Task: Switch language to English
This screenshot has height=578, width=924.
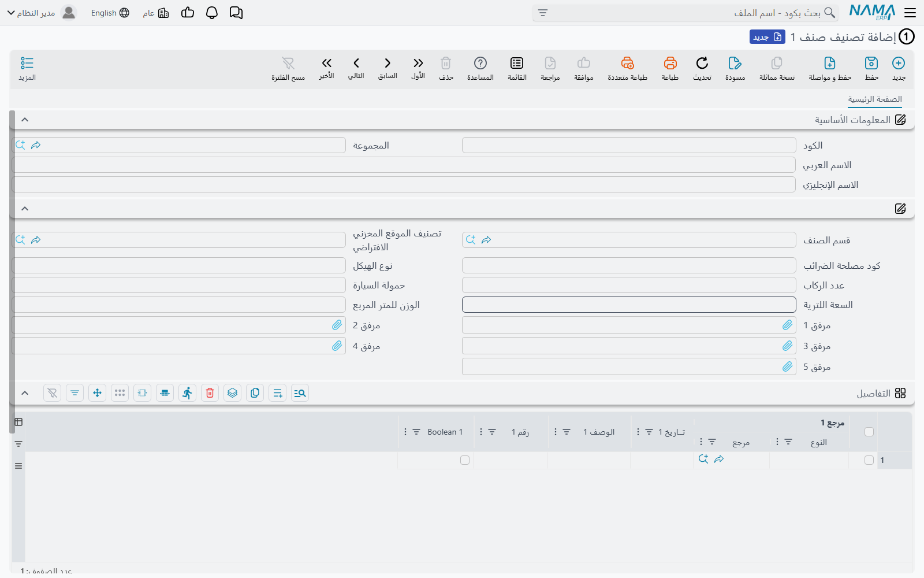Action: coord(110,13)
